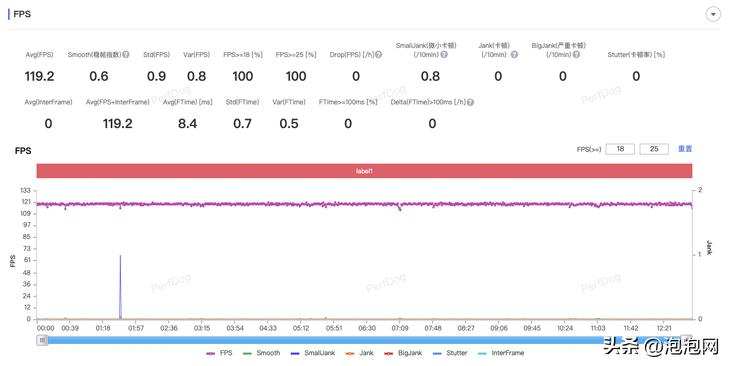
Task: Click the blue timeline range scrollbar
Action: coord(364,340)
